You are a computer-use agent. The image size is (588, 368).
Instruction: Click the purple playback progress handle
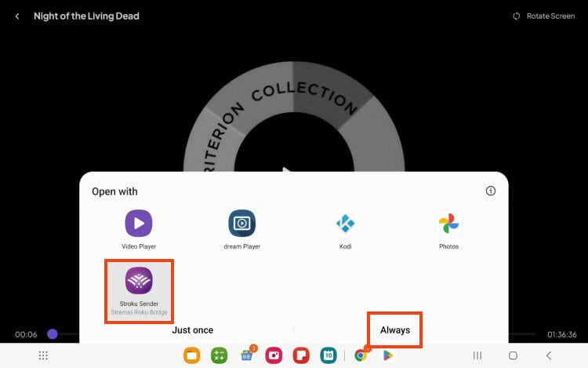pos(53,333)
